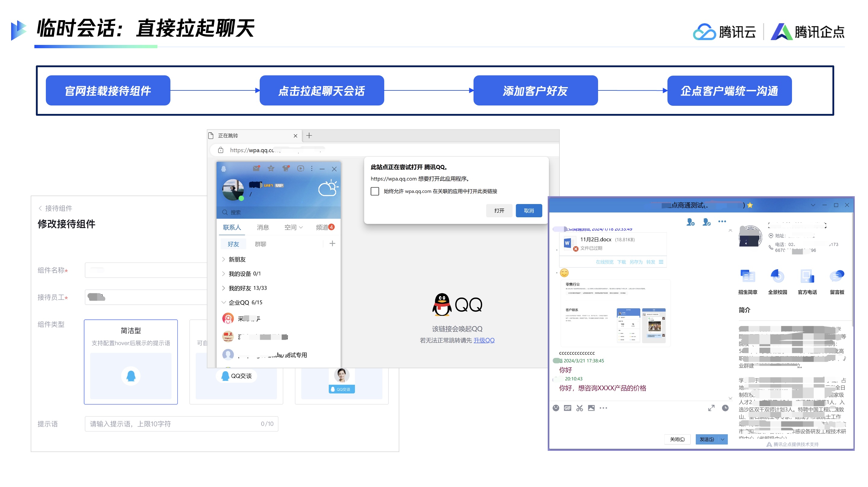Click the QQ profile avatar
The image size is (868, 487).
click(x=233, y=190)
